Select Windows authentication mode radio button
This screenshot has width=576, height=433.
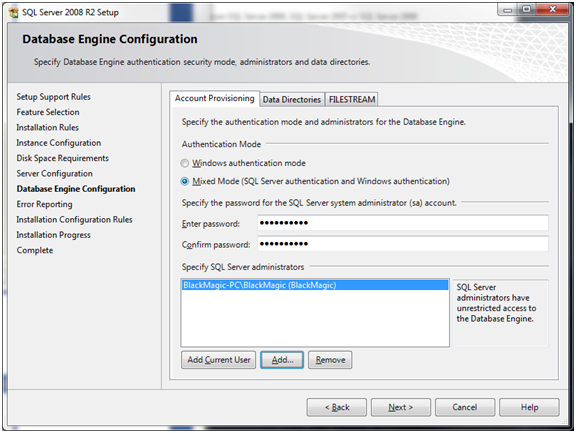pos(185,163)
